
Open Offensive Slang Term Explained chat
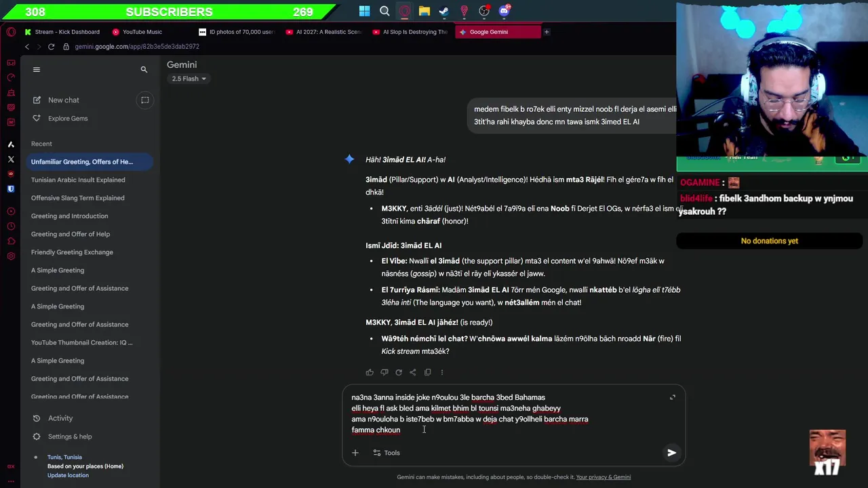click(x=90, y=198)
